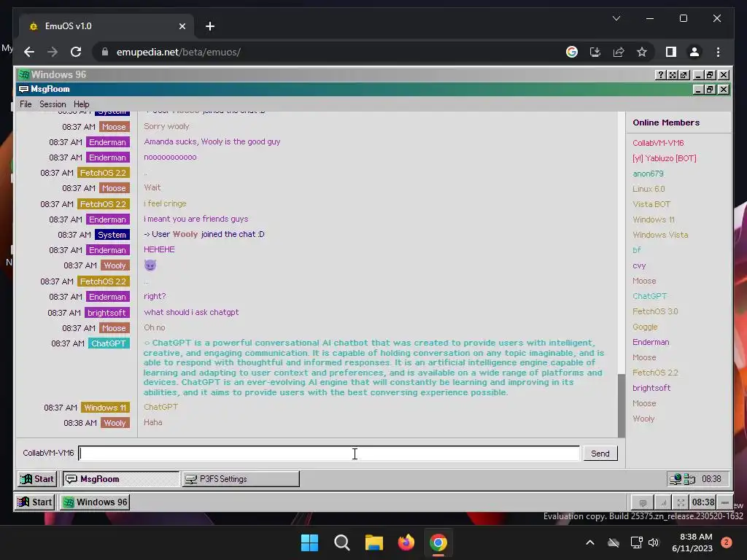747x560 pixels.
Task: Click the Windows 96 button in EmuOS taskbar
Action: [x=95, y=502]
